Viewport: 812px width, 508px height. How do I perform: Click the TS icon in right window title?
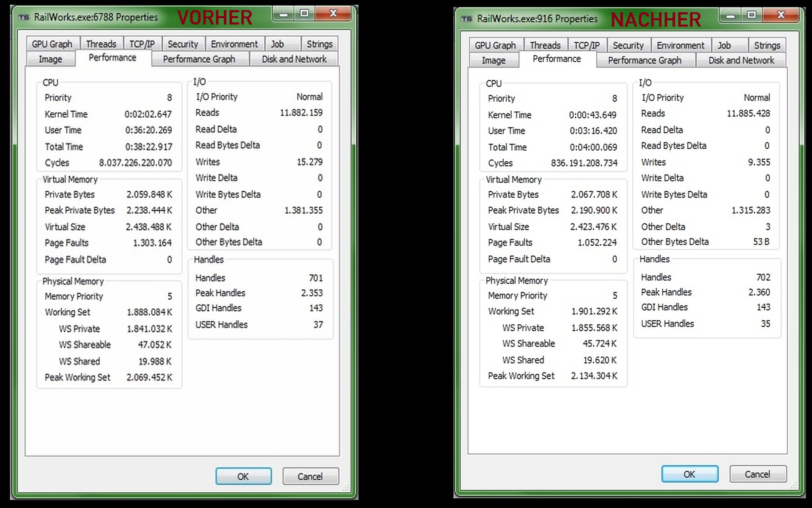[466, 19]
